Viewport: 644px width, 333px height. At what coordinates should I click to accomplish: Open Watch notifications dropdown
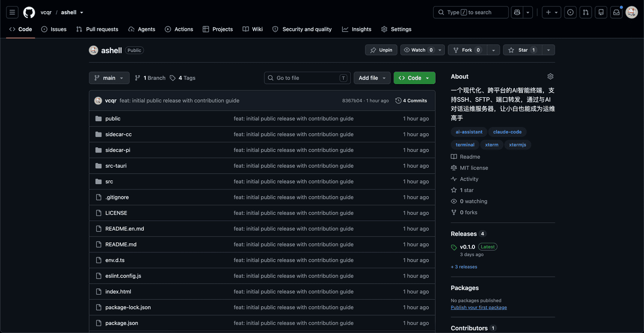423,50
